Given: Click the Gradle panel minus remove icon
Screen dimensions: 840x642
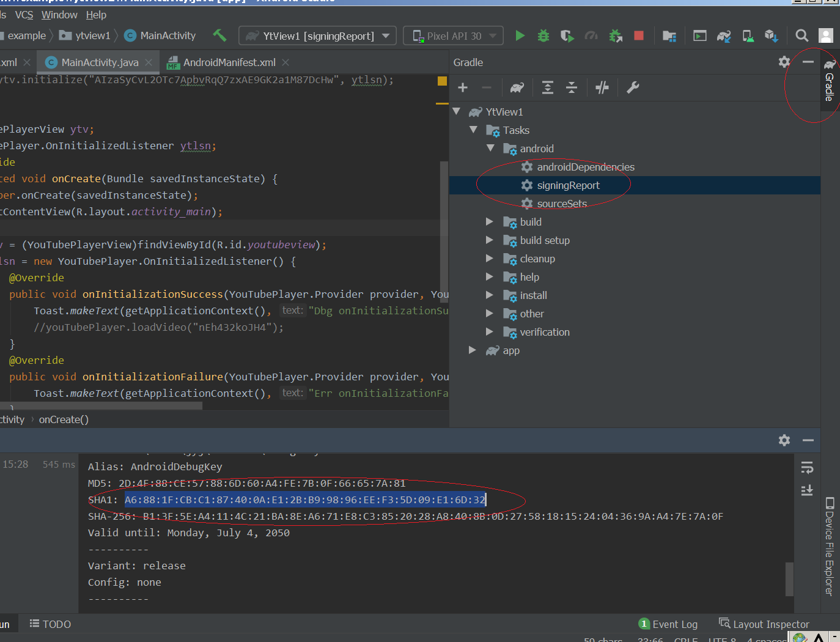Looking at the screenshot, I should [x=487, y=87].
